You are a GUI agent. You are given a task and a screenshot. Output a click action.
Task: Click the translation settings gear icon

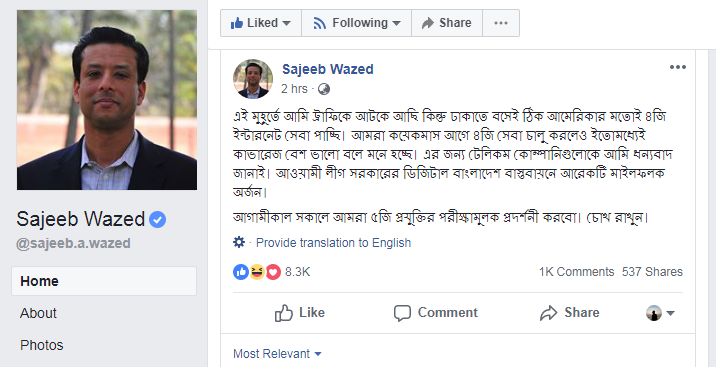tap(239, 242)
